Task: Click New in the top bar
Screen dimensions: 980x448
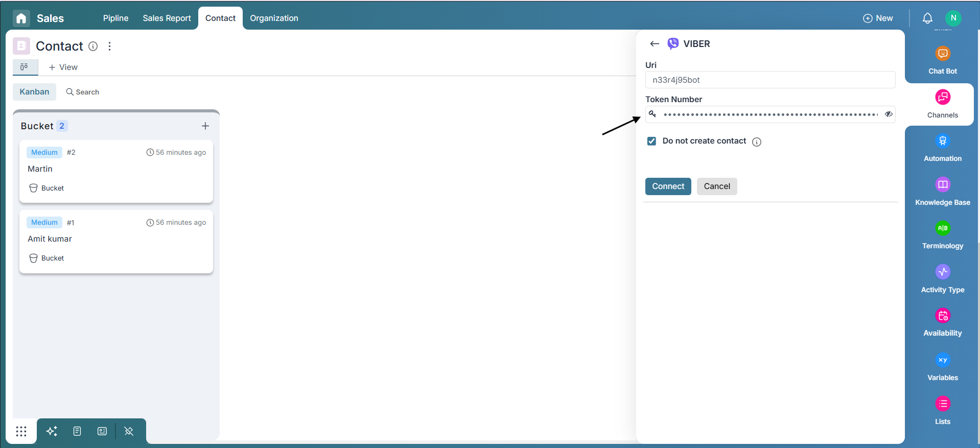Action: click(878, 18)
